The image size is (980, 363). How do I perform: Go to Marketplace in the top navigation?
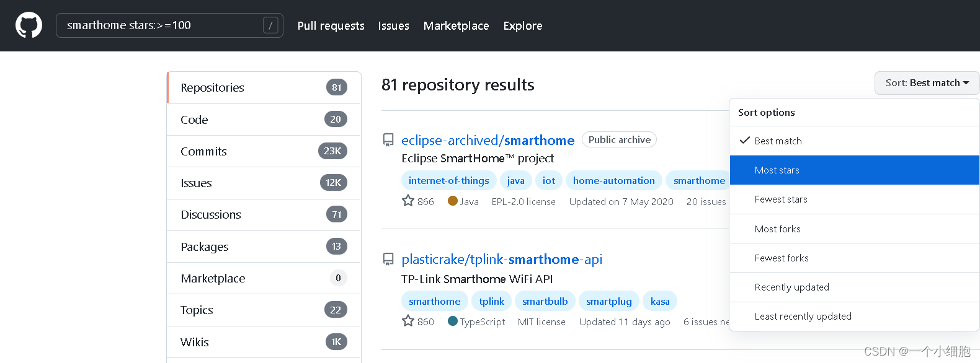[456, 25]
